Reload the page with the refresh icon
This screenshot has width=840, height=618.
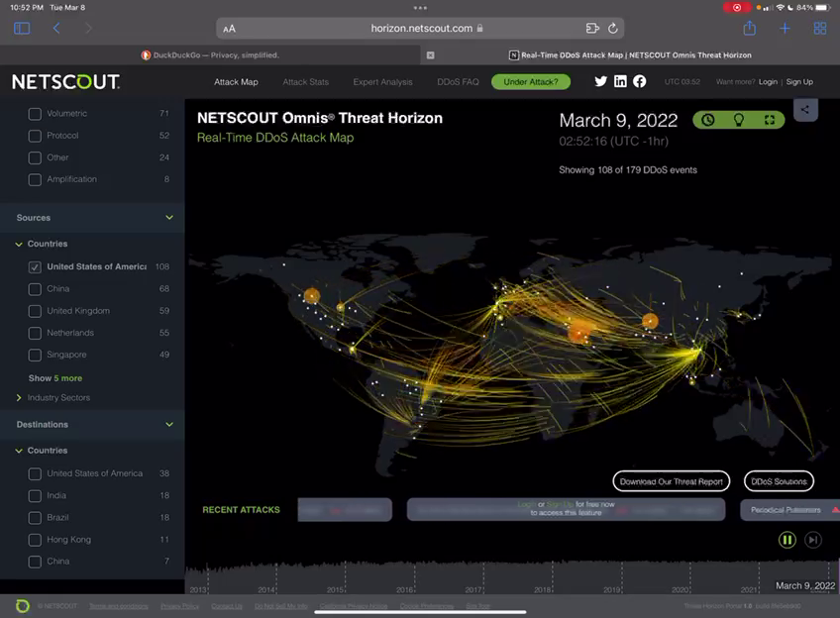pos(613,29)
